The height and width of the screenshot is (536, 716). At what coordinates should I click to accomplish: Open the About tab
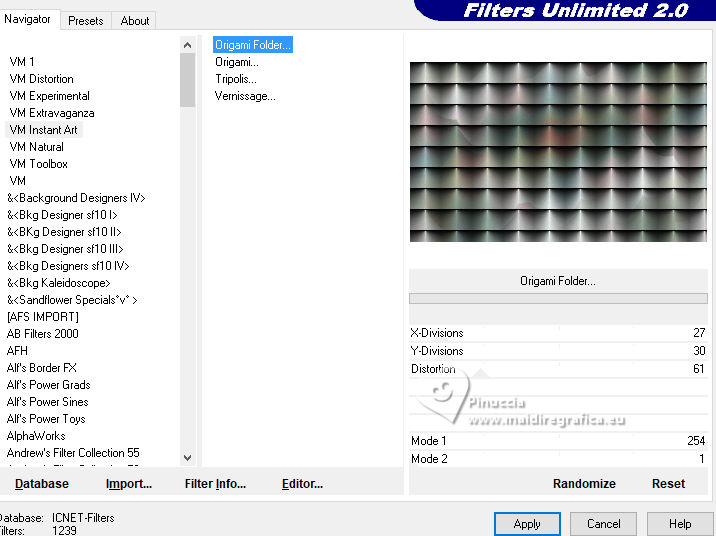coord(135,21)
